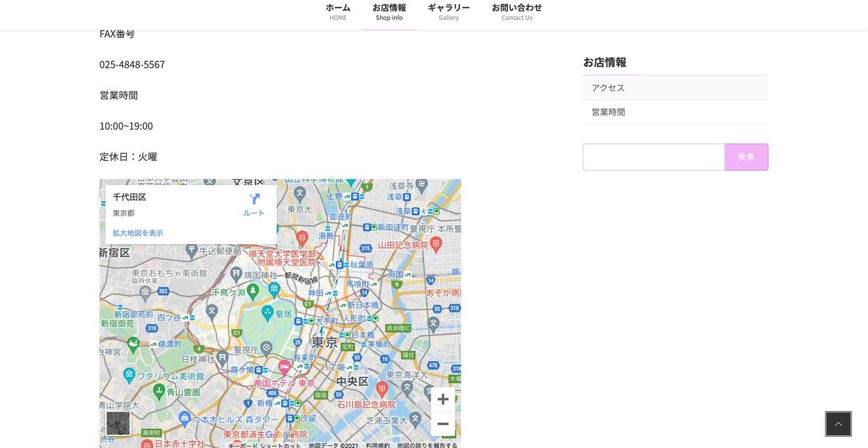The width and height of the screenshot is (868, 448).
Task: Click the ルート directions icon on map
Action: coord(254,204)
